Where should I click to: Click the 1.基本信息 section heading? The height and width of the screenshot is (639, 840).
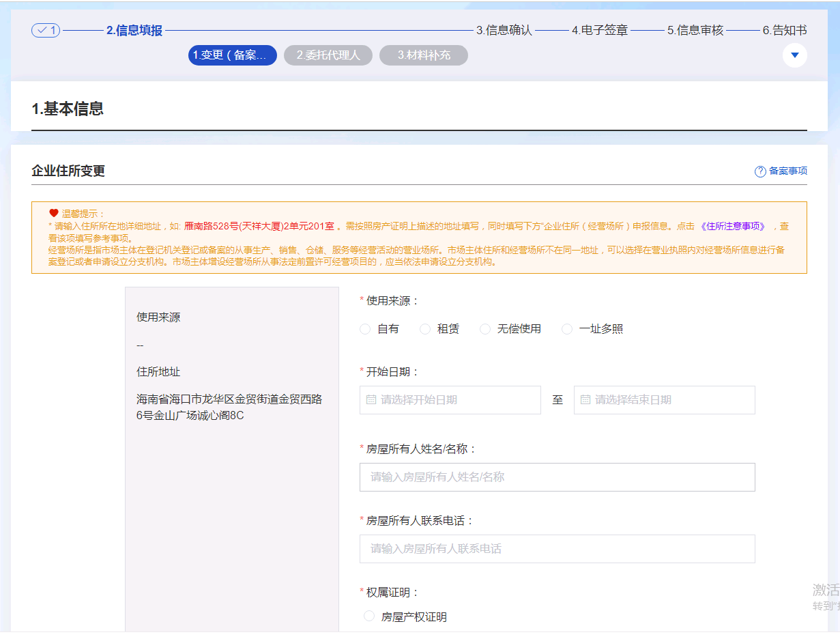click(68, 109)
